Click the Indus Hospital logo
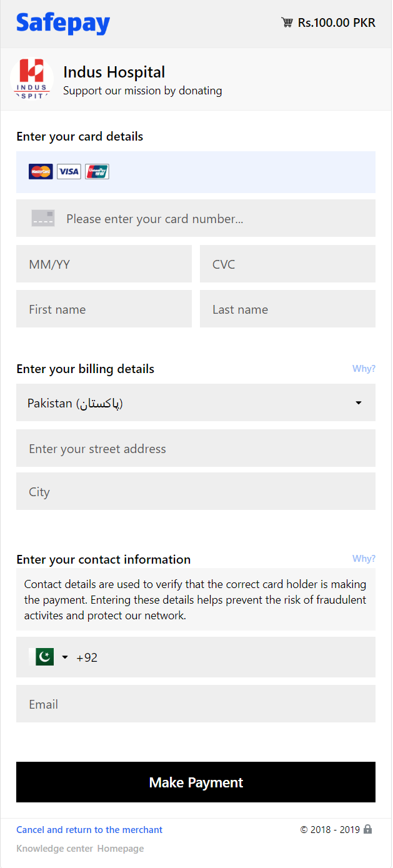The height and width of the screenshot is (868, 393). (x=31, y=79)
